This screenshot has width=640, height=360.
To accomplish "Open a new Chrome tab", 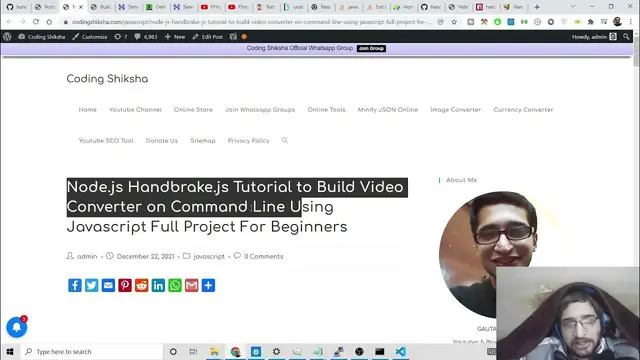I will pos(537,7).
